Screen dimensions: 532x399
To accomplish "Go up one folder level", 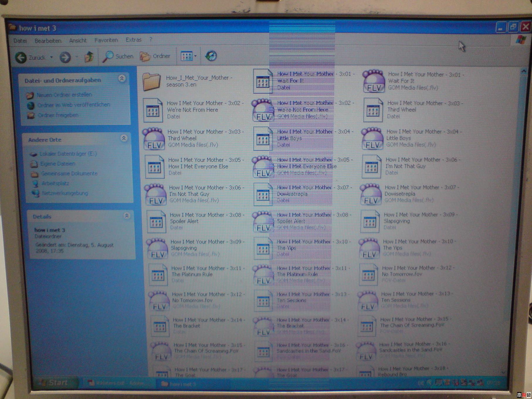I will click(x=89, y=57).
